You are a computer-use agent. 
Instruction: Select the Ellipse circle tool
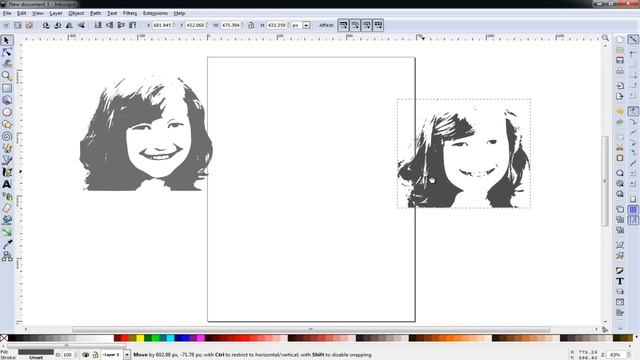tap(7, 112)
